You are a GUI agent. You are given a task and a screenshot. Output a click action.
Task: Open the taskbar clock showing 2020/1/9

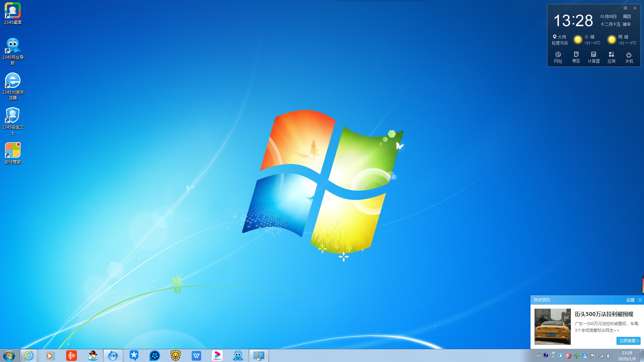[627, 356]
